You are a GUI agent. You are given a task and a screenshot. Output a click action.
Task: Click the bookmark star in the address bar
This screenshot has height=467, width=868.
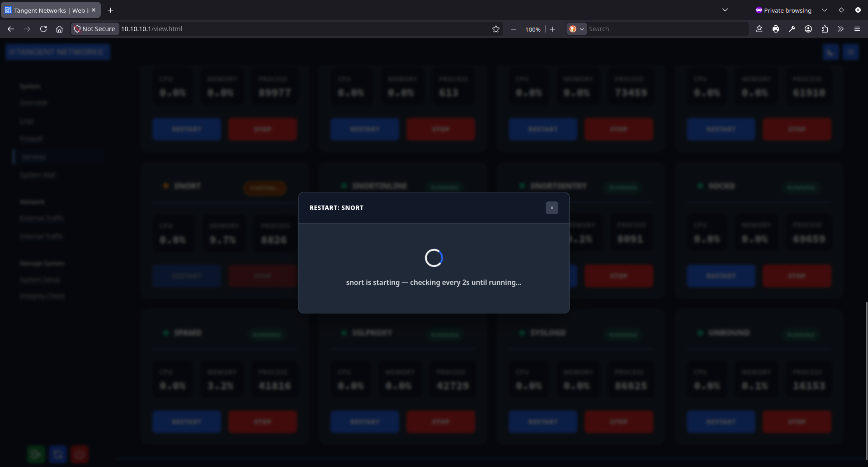(x=496, y=28)
